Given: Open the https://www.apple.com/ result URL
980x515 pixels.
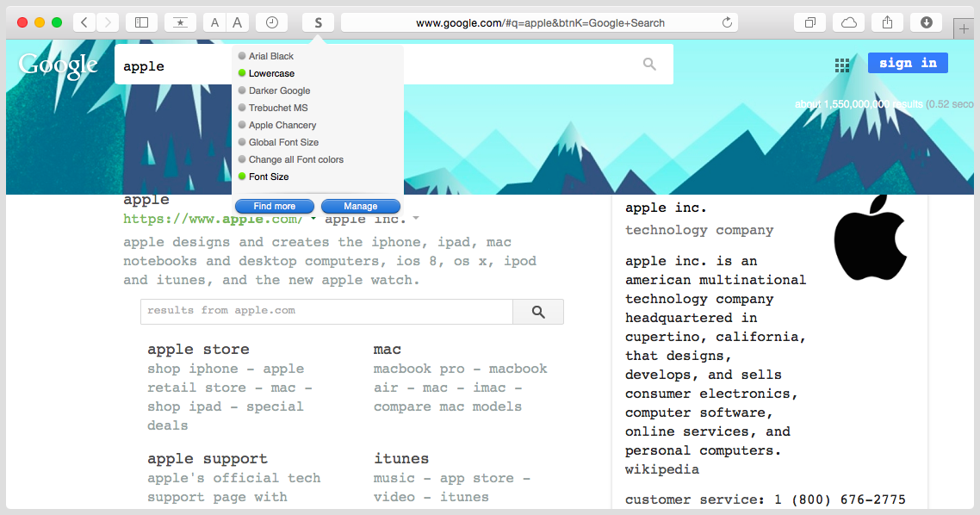Looking at the screenshot, I should click(x=213, y=219).
